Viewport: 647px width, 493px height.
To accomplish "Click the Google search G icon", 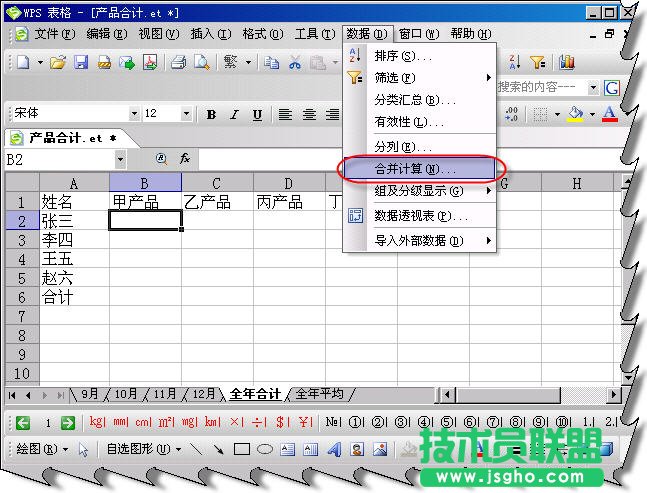I will [612, 87].
